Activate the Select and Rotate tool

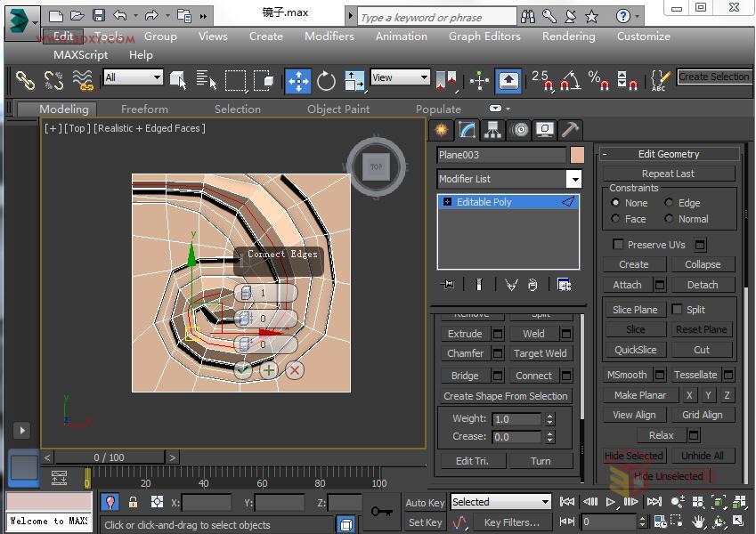pyautogui.click(x=326, y=78)
